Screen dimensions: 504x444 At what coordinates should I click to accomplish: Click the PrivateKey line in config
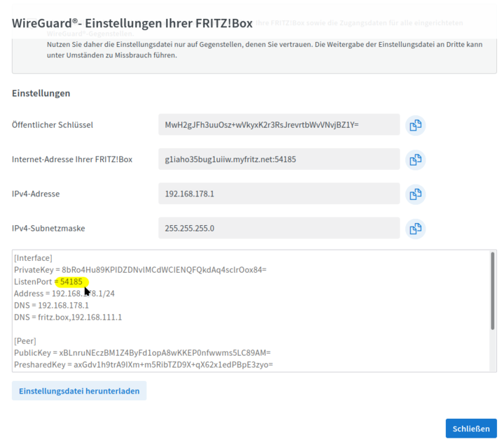pos(140,270)
